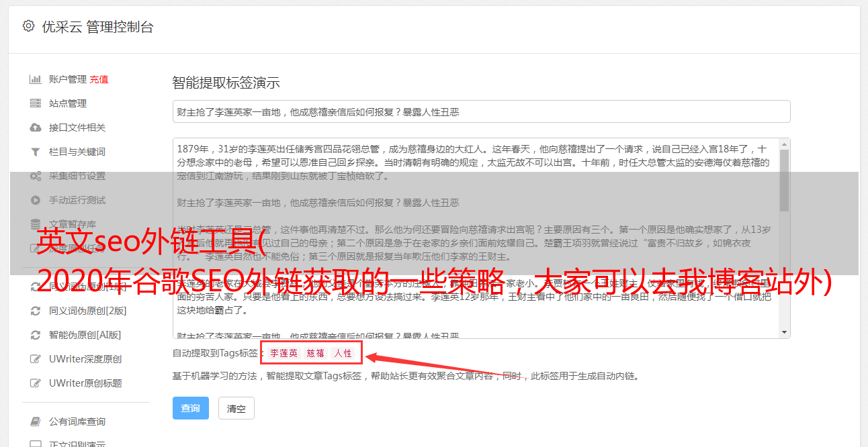Open the 站点管理 menu item

tap(68, 103)
